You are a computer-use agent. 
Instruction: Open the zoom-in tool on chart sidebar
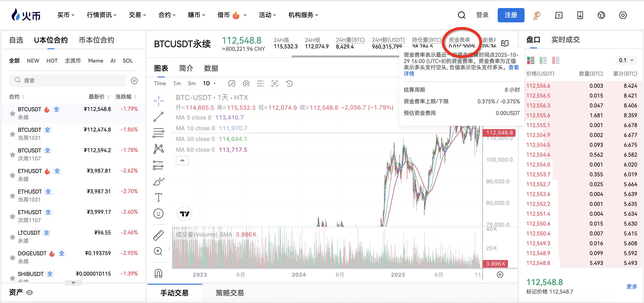[x=158, y=251]
